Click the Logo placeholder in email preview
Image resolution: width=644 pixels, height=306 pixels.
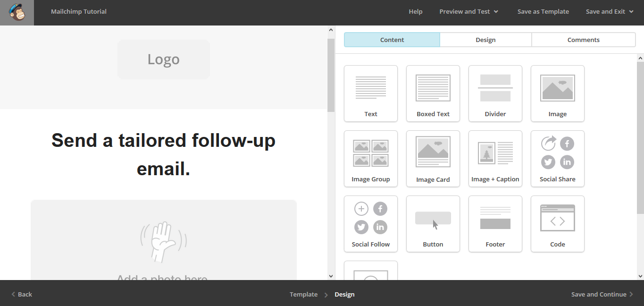pyautogui.click(x=164, y=59)
